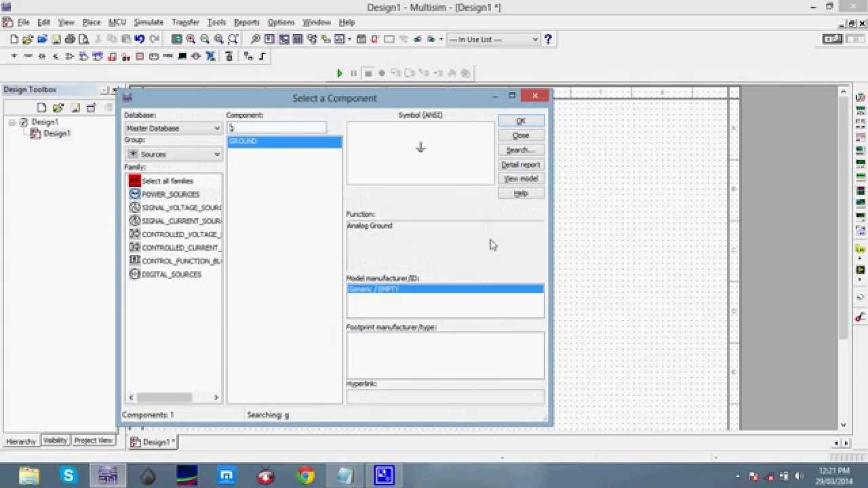Open the Reports menu
The height and width of the screenshot is (488, 868).
coord(247,22)
